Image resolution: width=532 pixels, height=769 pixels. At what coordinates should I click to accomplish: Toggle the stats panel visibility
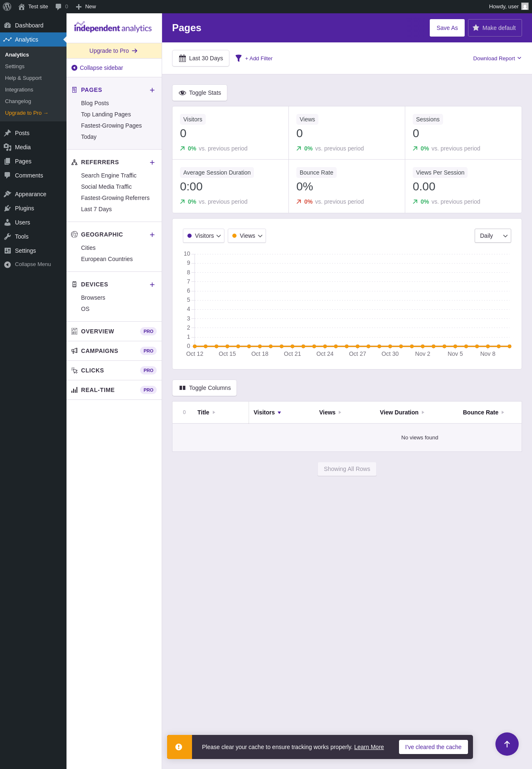pyautogui.click(x=199, y=93)
